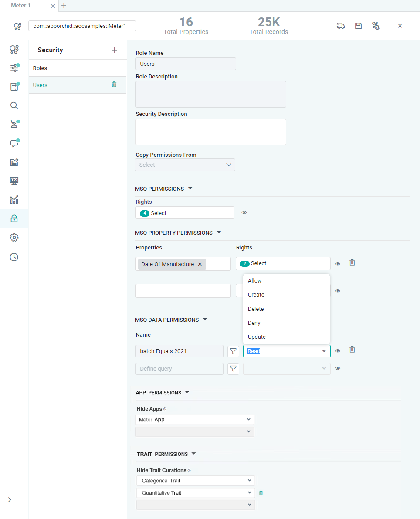This screenshot has width=420, height=519.
Task: Open the Categorical Trait dropdown
Action: pos(195,481)
